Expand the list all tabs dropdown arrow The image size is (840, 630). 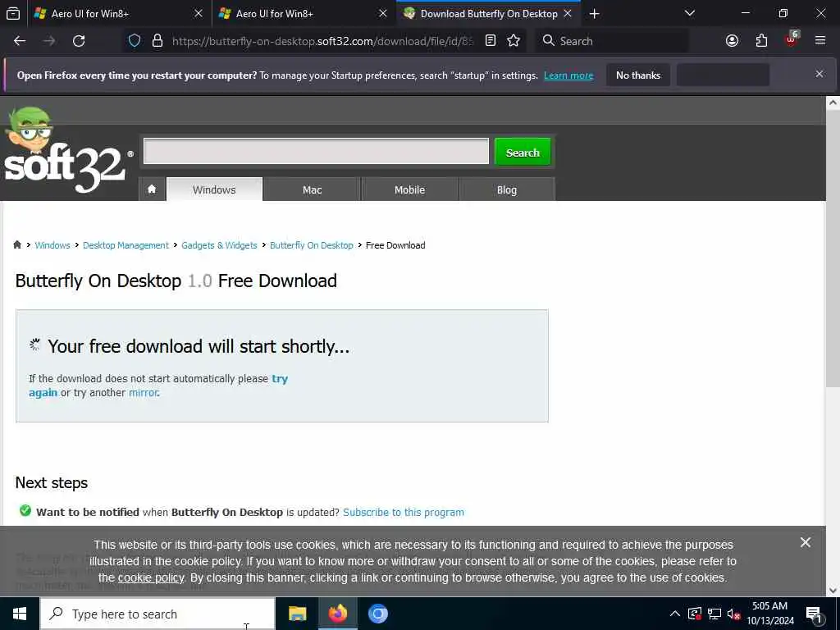pyautogui.click(x=689, y=13)
